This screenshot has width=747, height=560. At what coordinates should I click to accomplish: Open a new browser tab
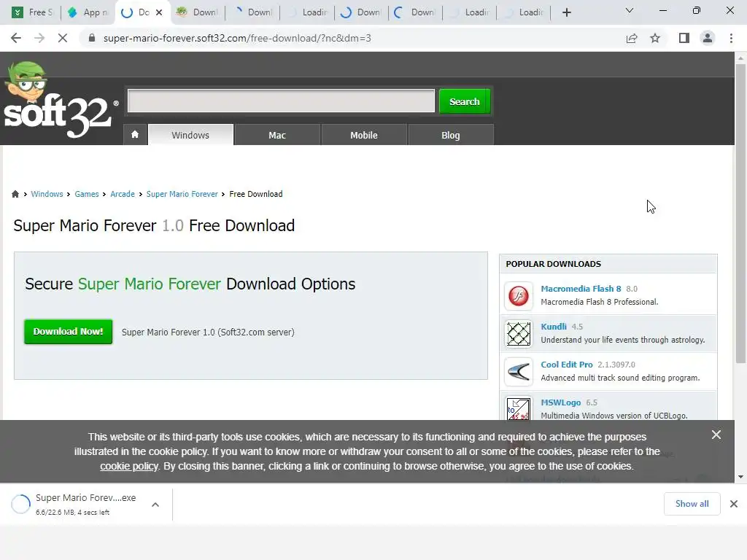point(566,12)
